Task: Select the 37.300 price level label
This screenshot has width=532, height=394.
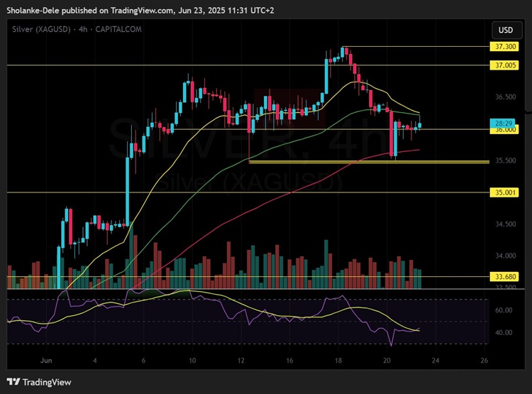Action: (504, 47)
